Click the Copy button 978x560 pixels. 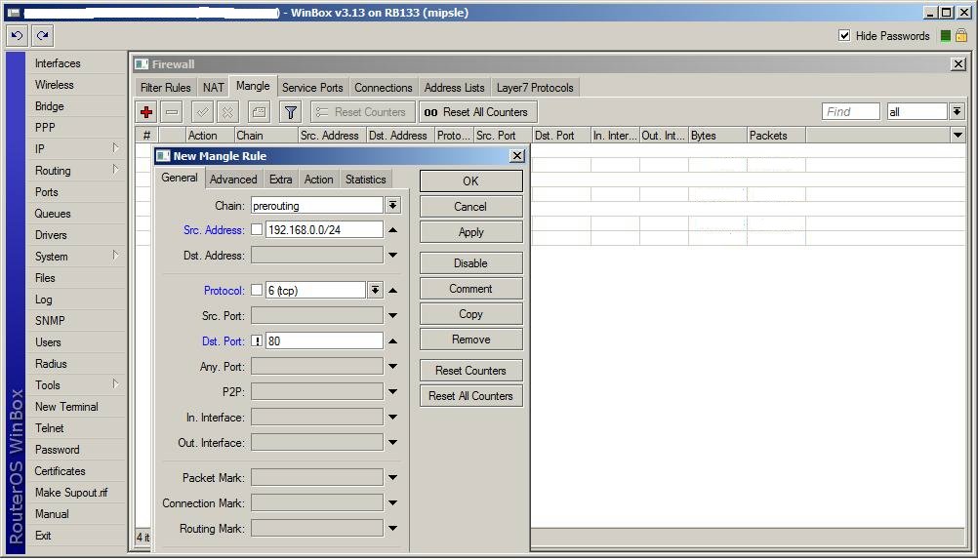(470, 314)
